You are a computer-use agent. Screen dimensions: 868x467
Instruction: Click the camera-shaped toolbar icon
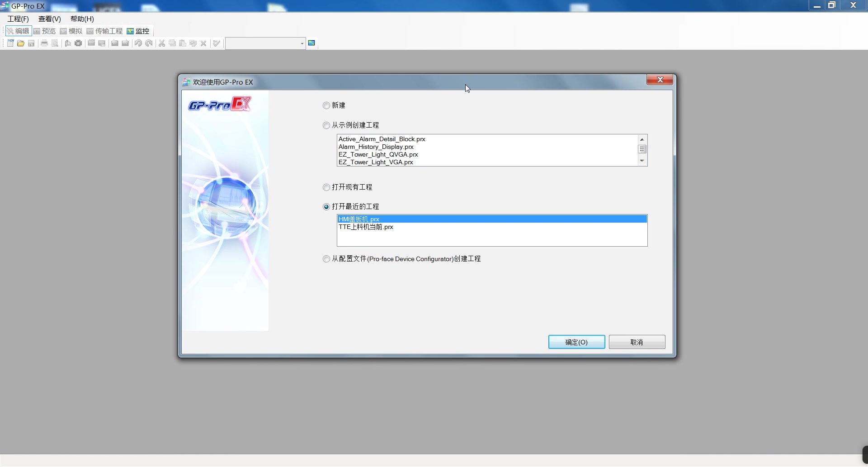78,43
